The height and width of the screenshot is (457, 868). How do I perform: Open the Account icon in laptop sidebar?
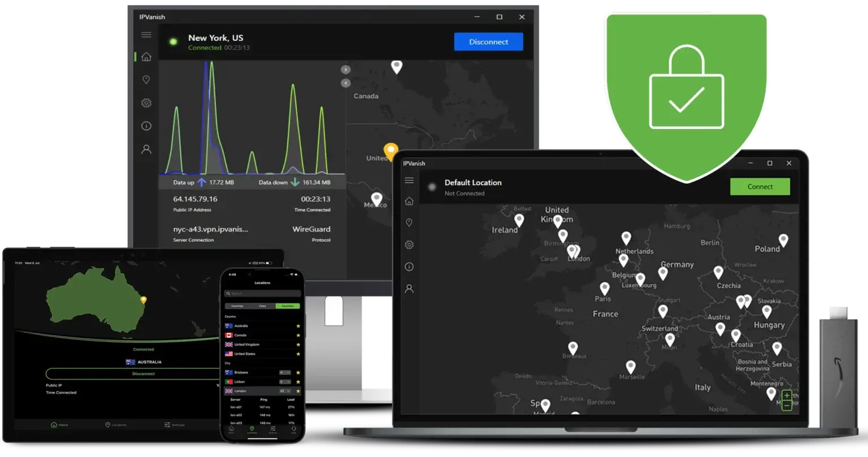pyautogui.click(x=409, y=289)
